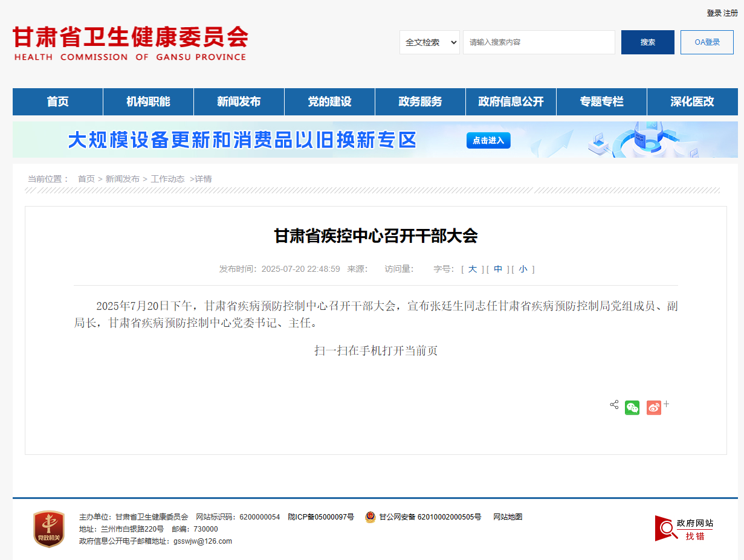744x560 pixels.
Task: Click the footer text 网站标识码：6200000054
Action: [238, 517]
